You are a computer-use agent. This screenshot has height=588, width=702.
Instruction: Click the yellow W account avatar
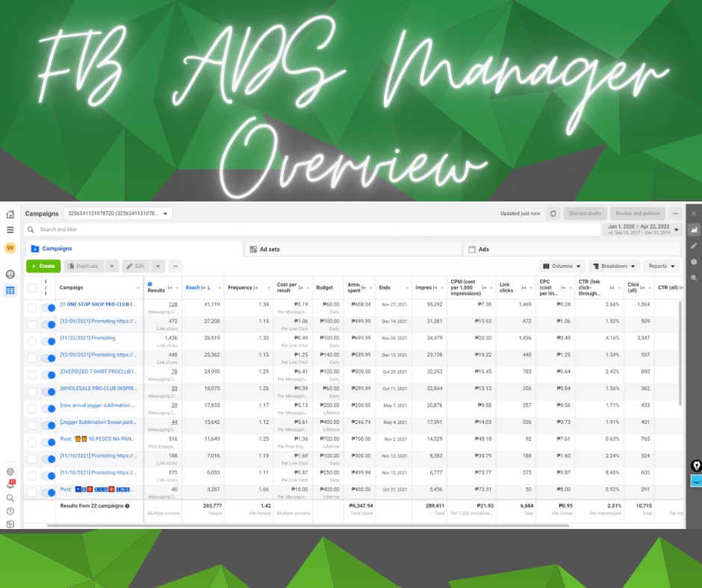[x=10, y=248]
